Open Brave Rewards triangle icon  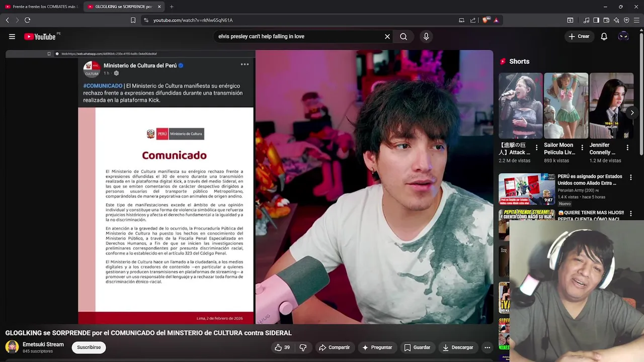[x=496, y=20]
